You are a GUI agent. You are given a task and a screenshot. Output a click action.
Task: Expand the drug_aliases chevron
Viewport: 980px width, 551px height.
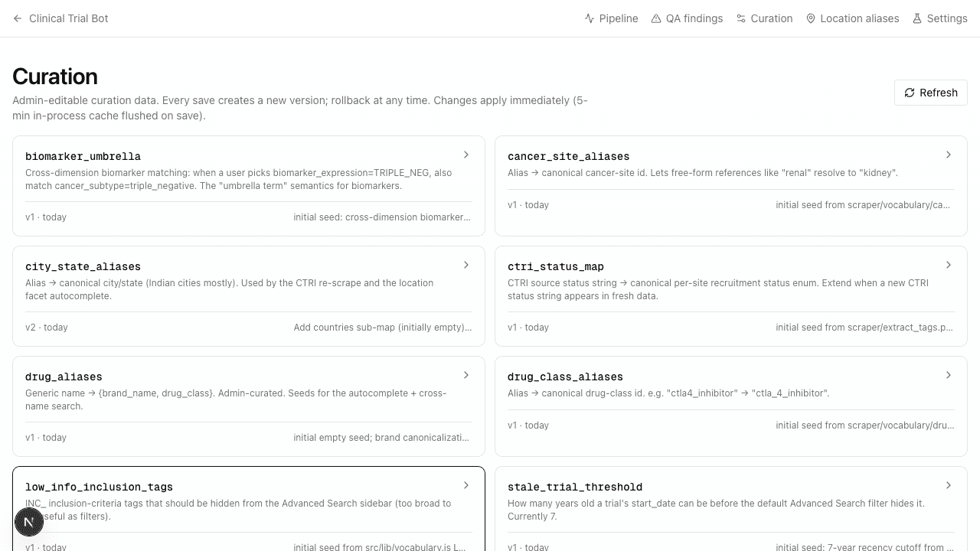point(466,375)
